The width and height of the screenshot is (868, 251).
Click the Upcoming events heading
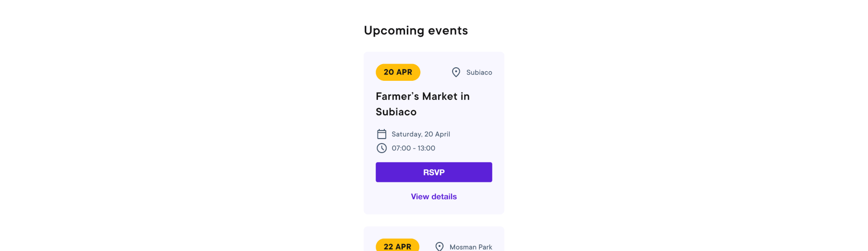416,30
